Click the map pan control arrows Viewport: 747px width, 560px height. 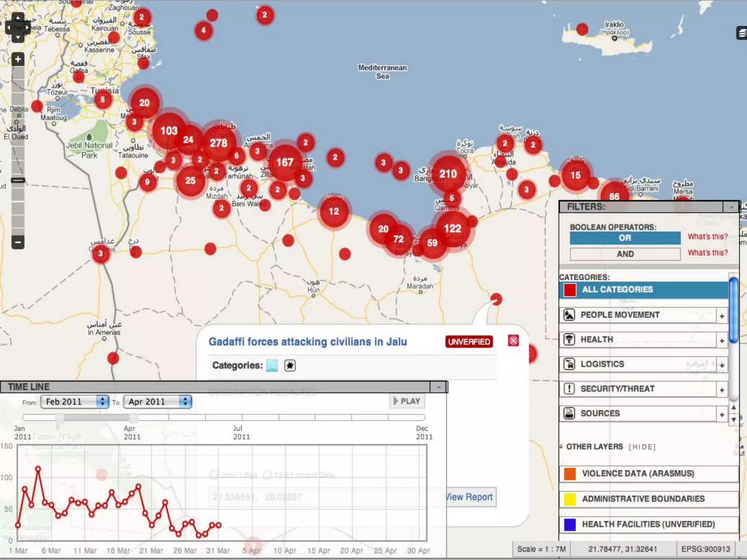point(18,27)
